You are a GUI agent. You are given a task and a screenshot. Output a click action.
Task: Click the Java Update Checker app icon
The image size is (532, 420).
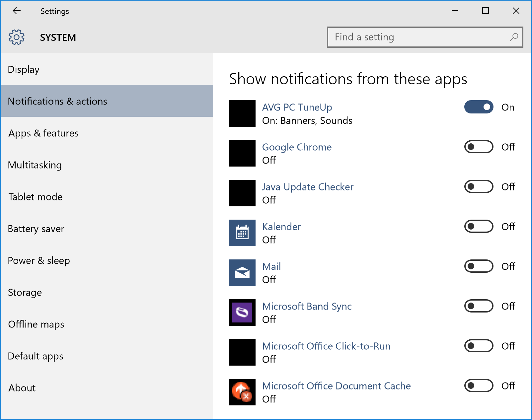point(242,193)
